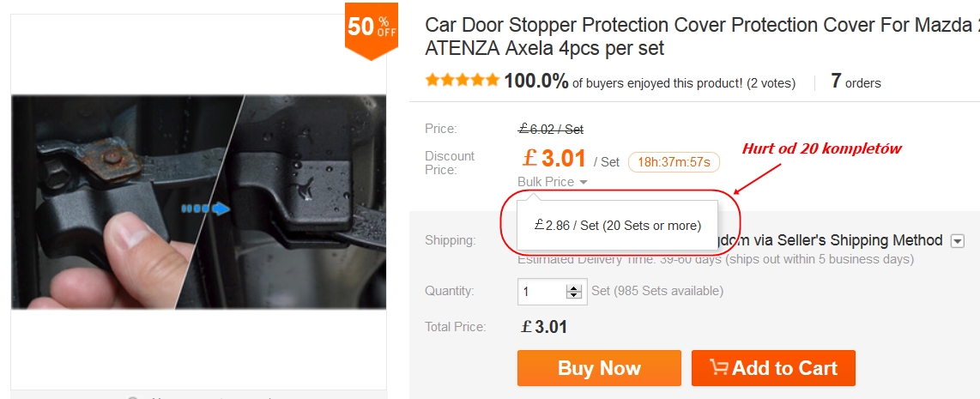Click the door stopper product image
980x399 pixels.
[199, 202]
